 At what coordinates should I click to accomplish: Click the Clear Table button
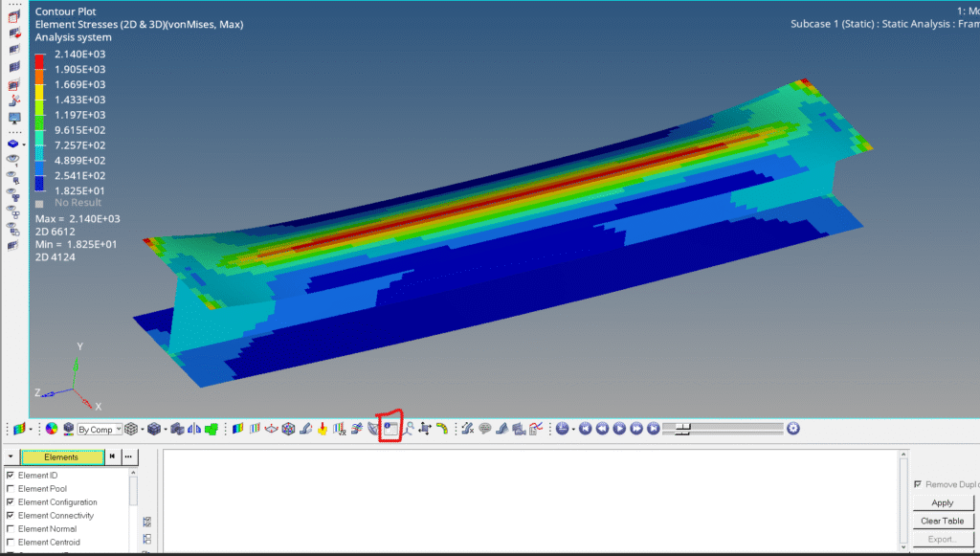tap(942, 521)
